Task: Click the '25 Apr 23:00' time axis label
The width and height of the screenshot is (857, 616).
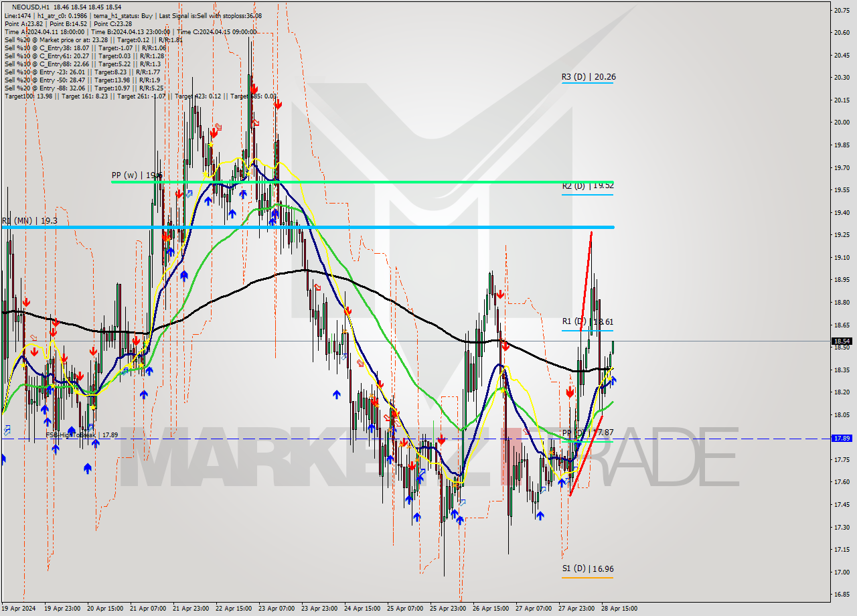Action: pos(447,609)
